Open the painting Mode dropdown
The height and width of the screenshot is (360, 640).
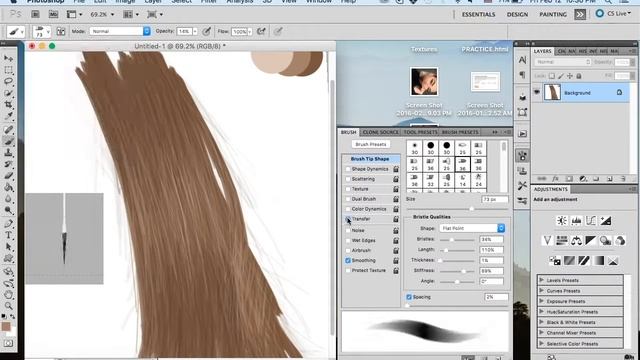120,31
